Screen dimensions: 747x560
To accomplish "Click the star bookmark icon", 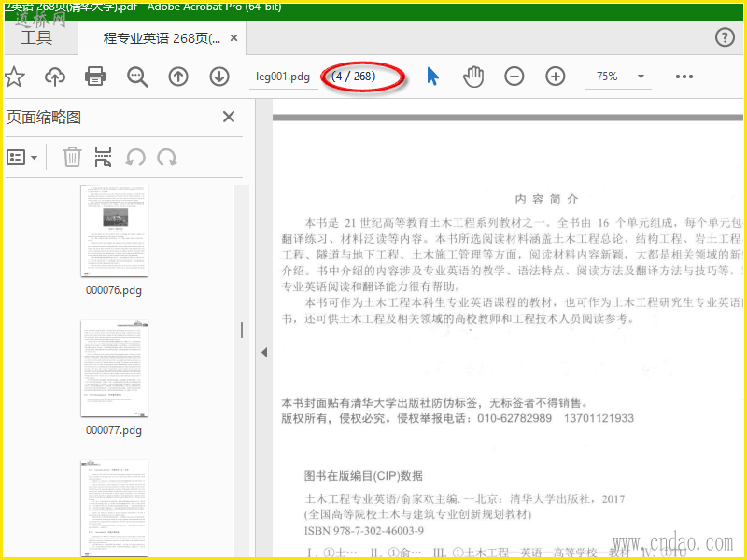I will pos(14,77).
